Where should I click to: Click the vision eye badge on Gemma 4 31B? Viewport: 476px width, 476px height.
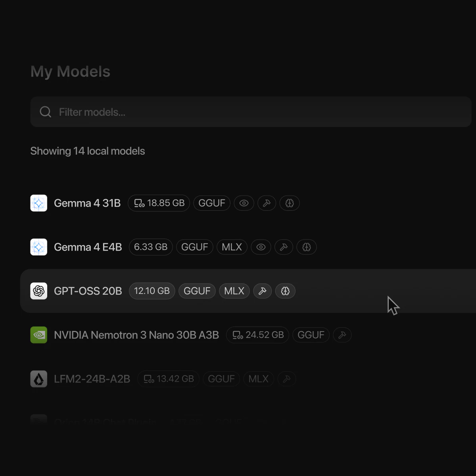pyautogui.click(x=244, y=203)
